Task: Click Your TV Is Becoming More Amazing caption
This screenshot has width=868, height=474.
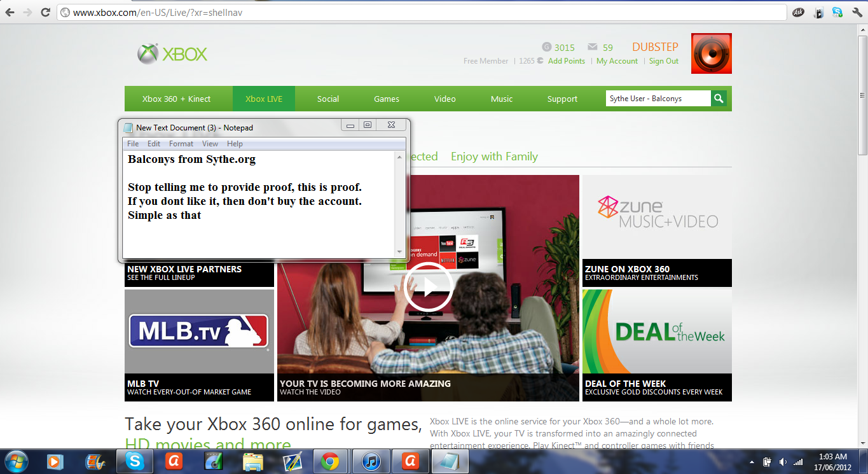Action: tap(365, 384)
